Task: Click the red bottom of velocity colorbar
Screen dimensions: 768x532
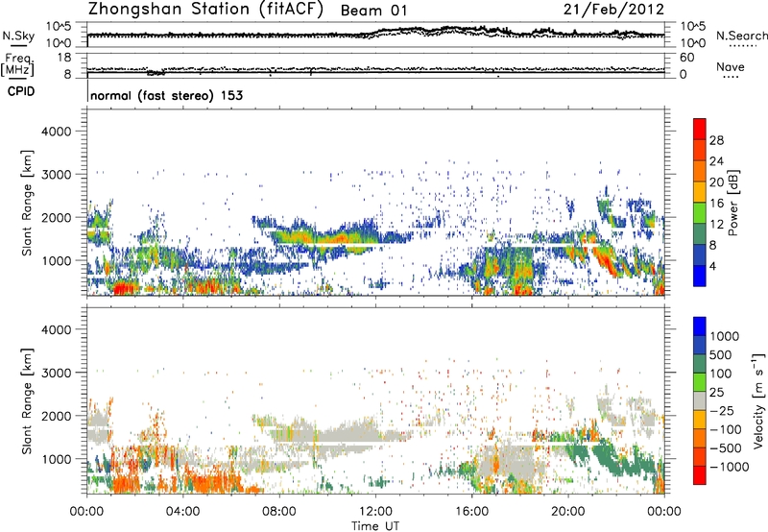Action: (700, 475)
